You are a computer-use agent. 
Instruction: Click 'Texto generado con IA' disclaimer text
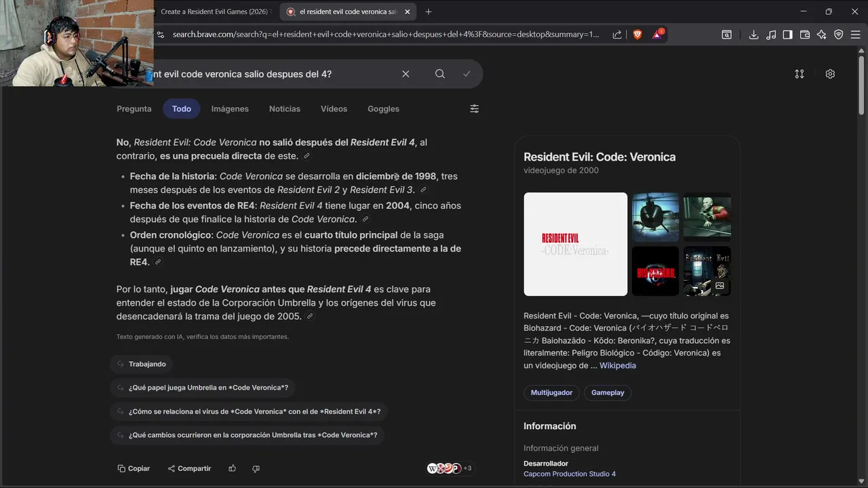coord(203,337)
